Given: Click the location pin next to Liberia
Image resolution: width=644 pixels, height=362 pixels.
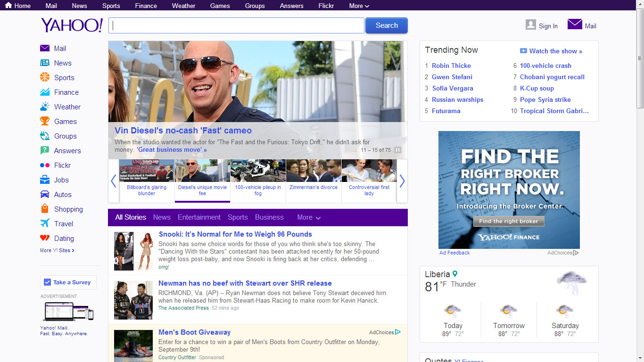Looking at the screenshot, I should pos(454,273).
